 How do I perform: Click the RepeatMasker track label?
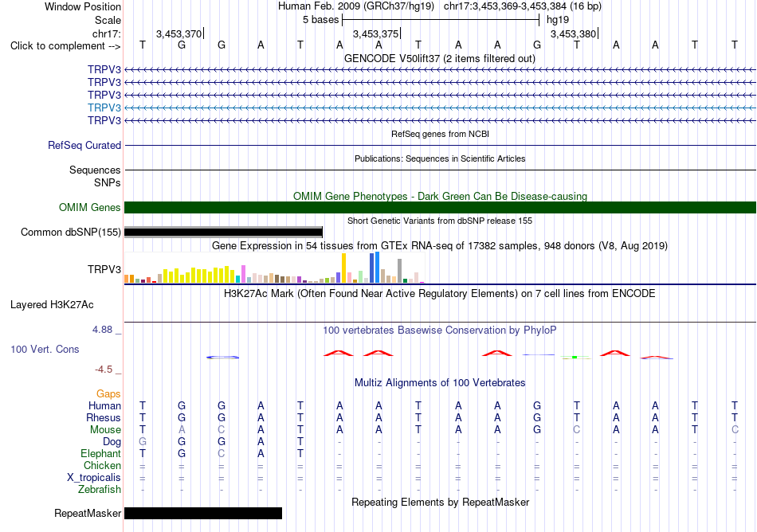click(x=88, y=513)
